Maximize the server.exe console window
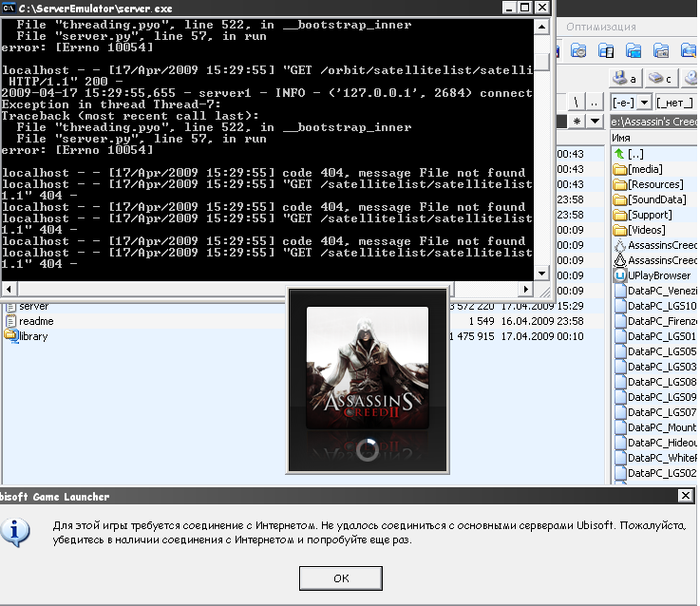Image resolution: width=700 pixels, height=606 pixels. tap(525, 8)
